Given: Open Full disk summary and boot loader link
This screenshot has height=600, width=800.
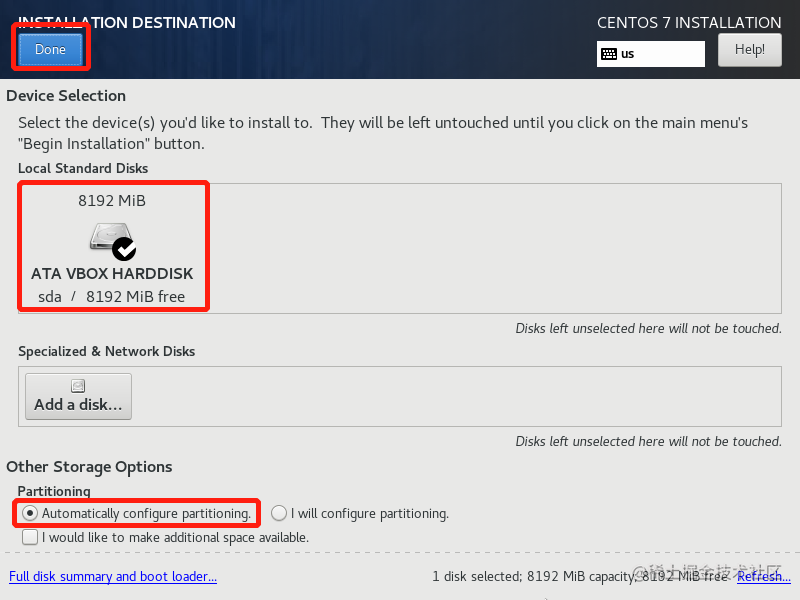Looking at the screenshot, I should tap(113, 577).
